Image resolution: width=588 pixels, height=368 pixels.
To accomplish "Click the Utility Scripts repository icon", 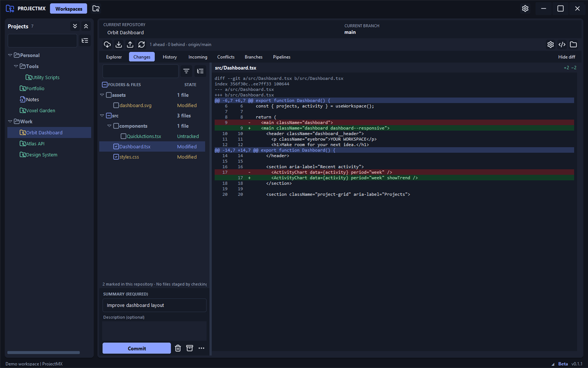I will (28, 77).
